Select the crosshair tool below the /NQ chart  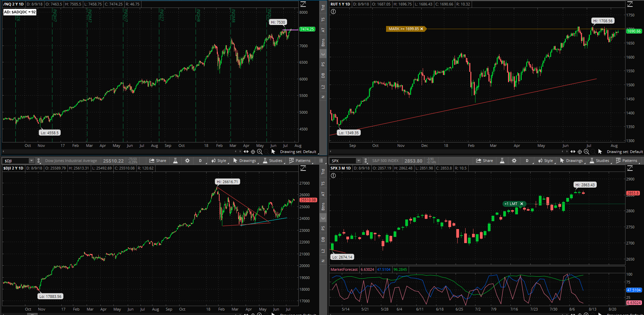[253, 152]
